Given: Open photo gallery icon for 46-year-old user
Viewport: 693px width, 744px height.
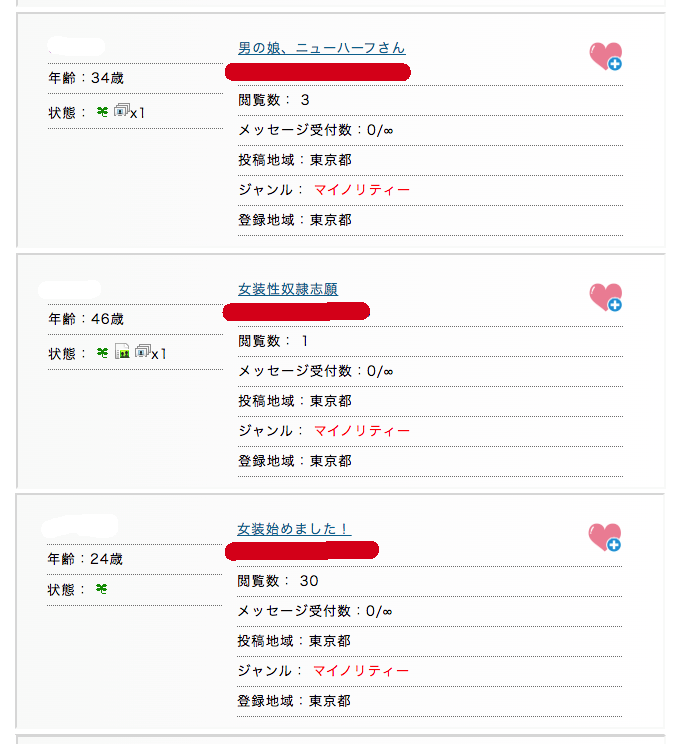Looking at the screenshot, I should tap(143, 351).
